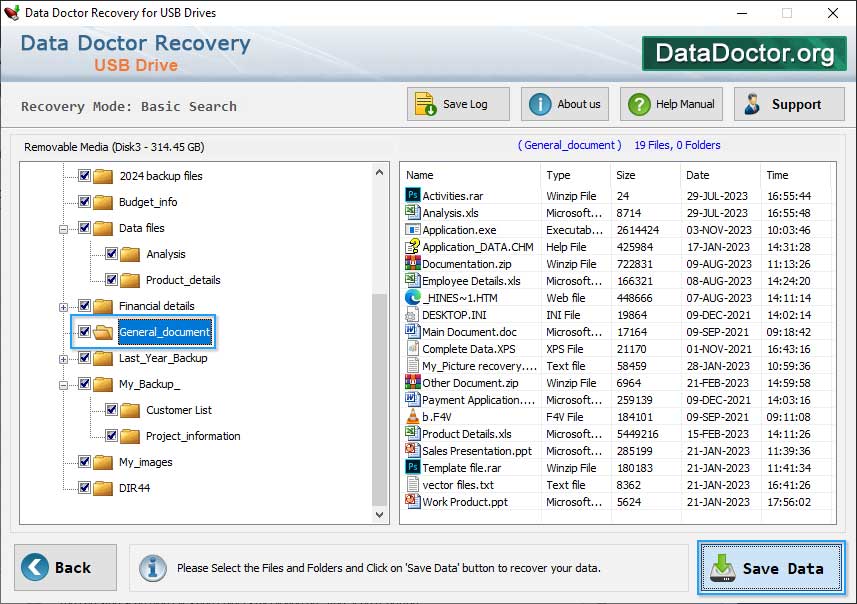Uncheck the General_document checkbox
Viewport: 857px width, 604px height.
click(x=84, y=331)
